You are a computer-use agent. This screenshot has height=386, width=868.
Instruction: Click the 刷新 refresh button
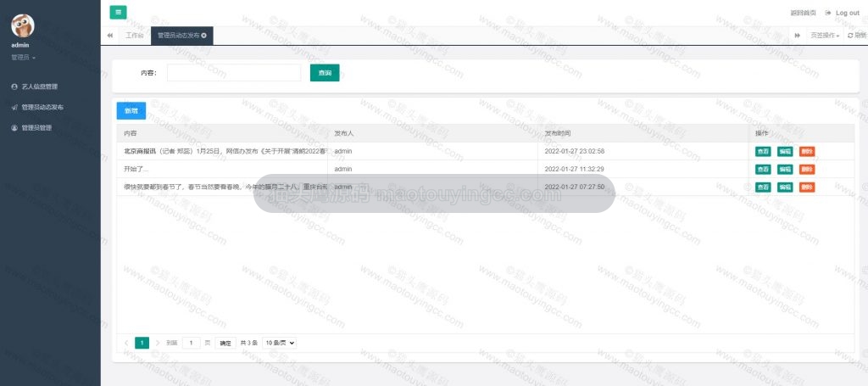pos(857,36)
